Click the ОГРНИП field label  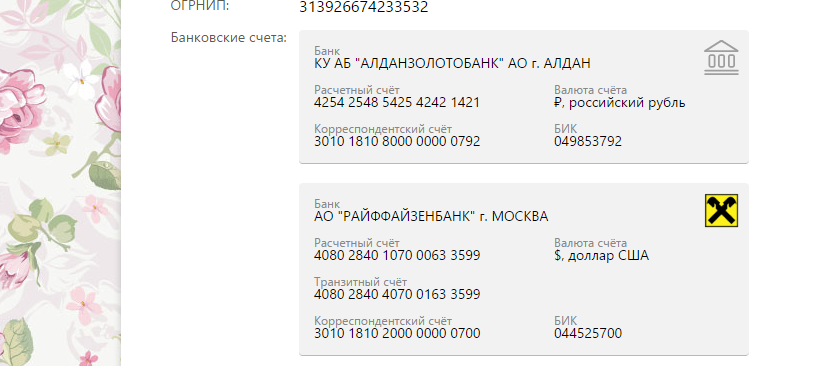(200, 6)
